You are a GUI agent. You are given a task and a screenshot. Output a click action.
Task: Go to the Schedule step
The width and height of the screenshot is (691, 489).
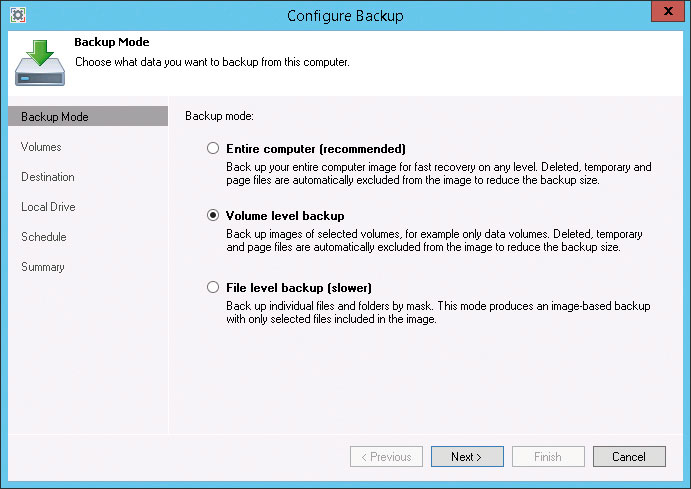point(44,237)
